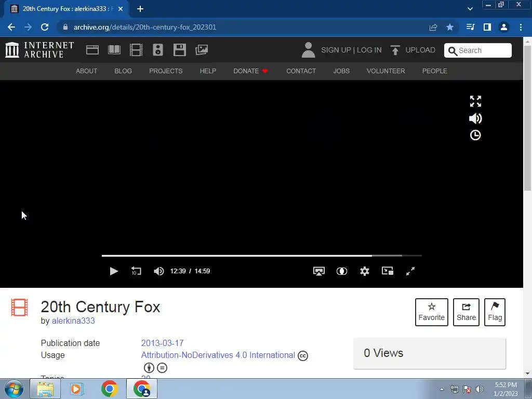Add item to favorites with Favorite button
Image resolution: width=532 pixels, height=399 pixels.
(x=432, y=312)
